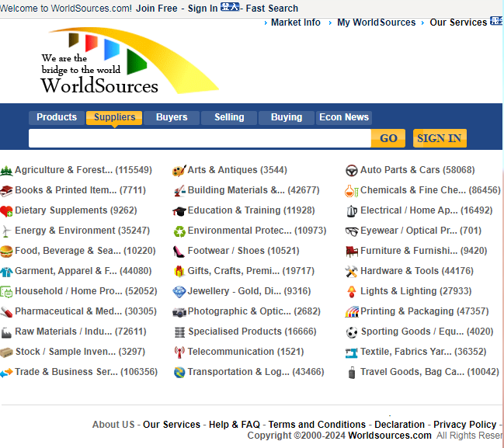
Task: Click the Dietary Supplements heart icon
Action: [6, 211]
